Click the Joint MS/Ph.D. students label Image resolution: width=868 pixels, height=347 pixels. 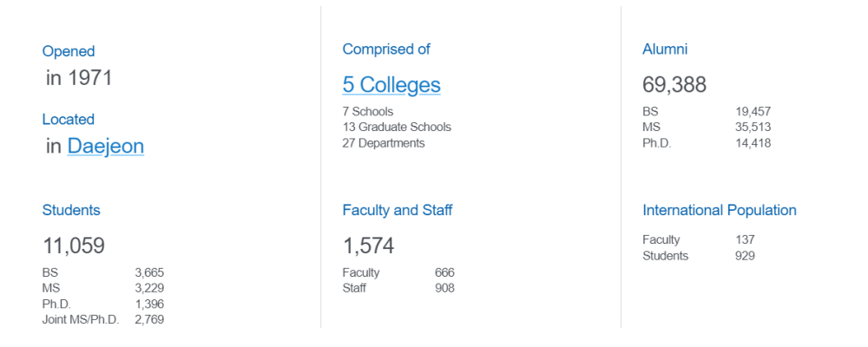point(81,320)
